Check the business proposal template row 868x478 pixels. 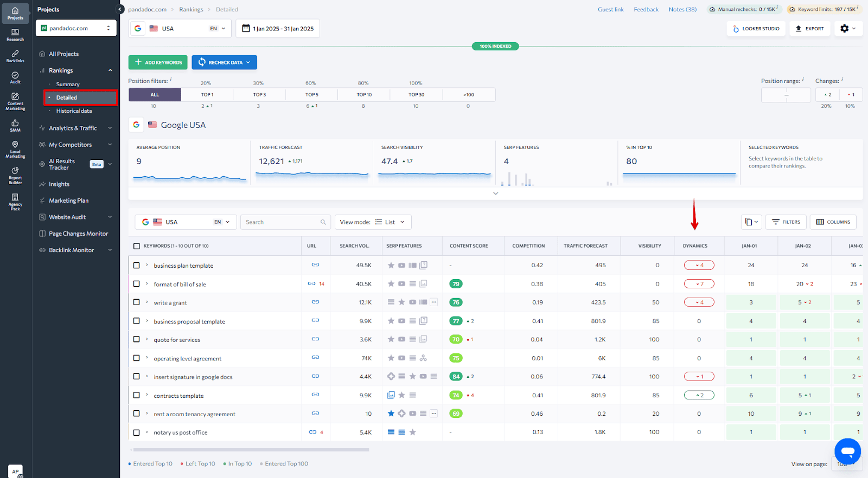[x=137, y=321]
